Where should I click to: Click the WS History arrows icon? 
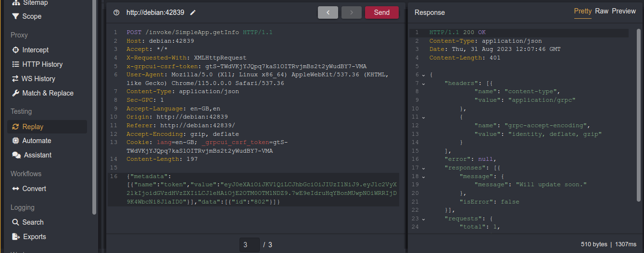tap(15, 79)
